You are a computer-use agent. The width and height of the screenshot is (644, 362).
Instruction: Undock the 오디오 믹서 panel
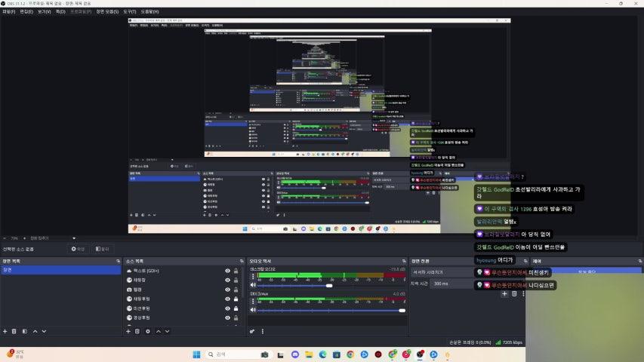pyautogui.click(x=404, y=261)
